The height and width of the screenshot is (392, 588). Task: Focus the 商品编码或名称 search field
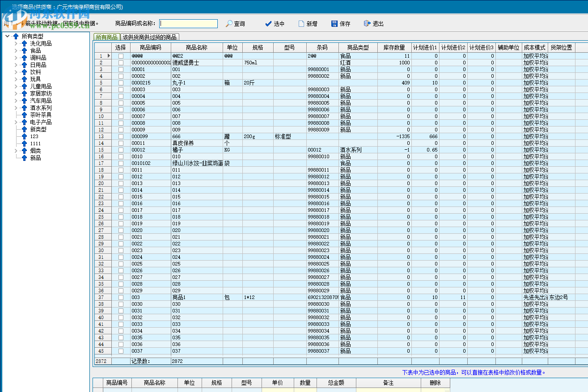click(188, 24)
